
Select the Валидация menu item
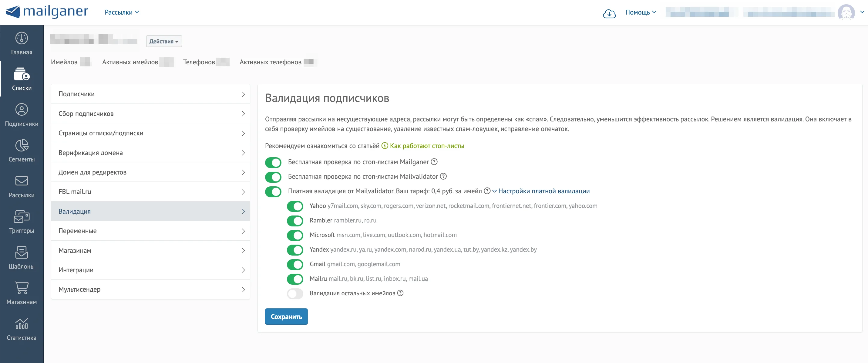[150, 212]
